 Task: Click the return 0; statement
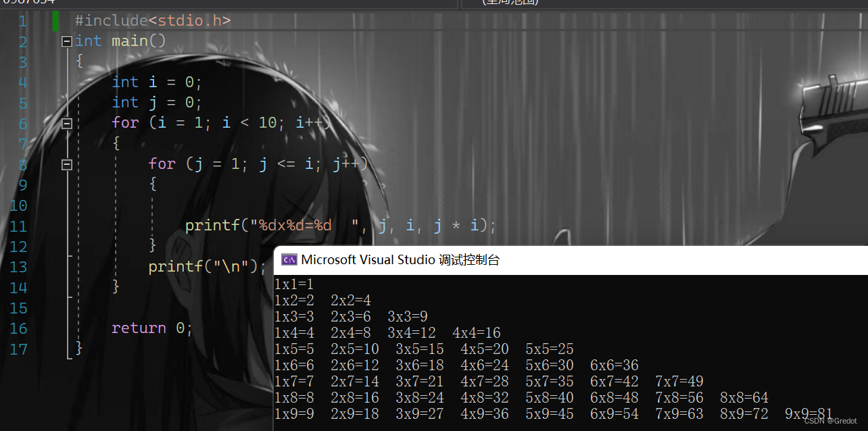click(x=152, y=328)
